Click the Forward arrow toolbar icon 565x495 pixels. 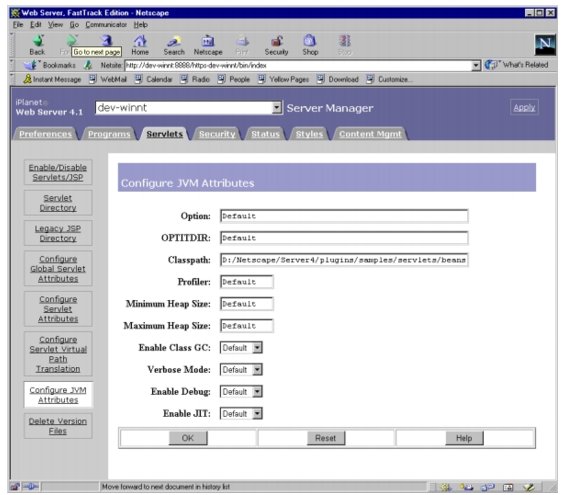point(71,41)
